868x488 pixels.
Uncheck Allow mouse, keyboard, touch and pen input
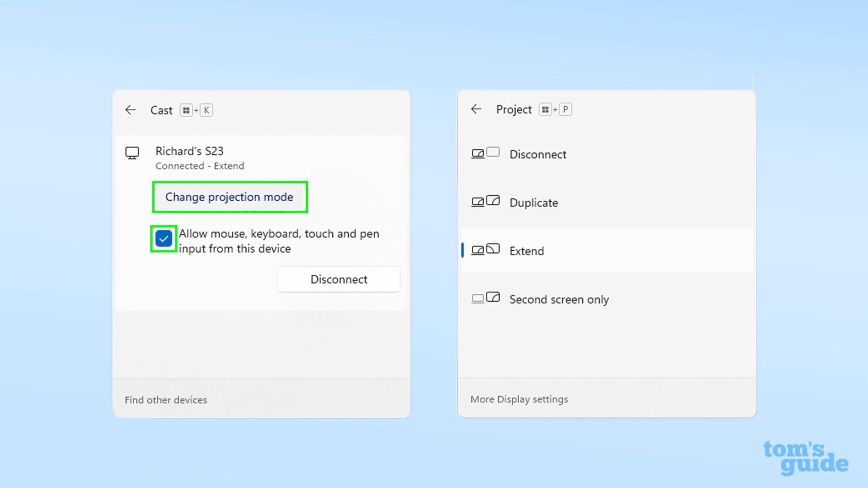point(164,239)
